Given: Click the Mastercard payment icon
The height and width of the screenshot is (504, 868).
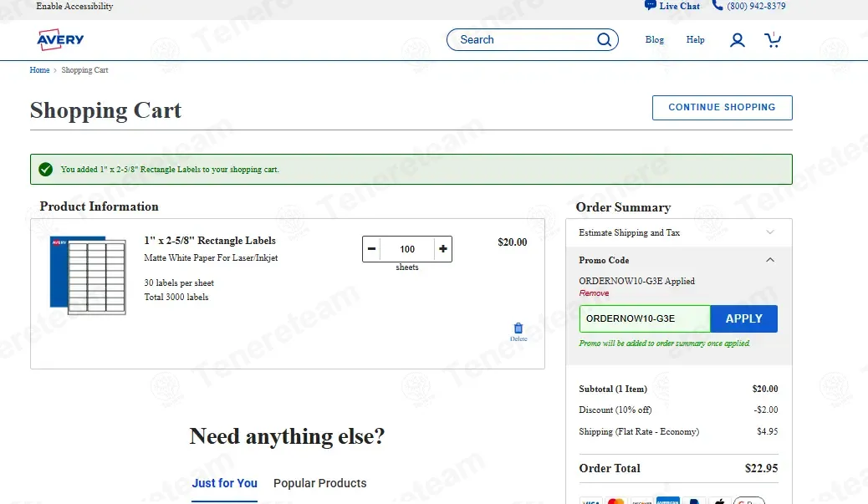Looking at the screenshot, I should point(615,501).
